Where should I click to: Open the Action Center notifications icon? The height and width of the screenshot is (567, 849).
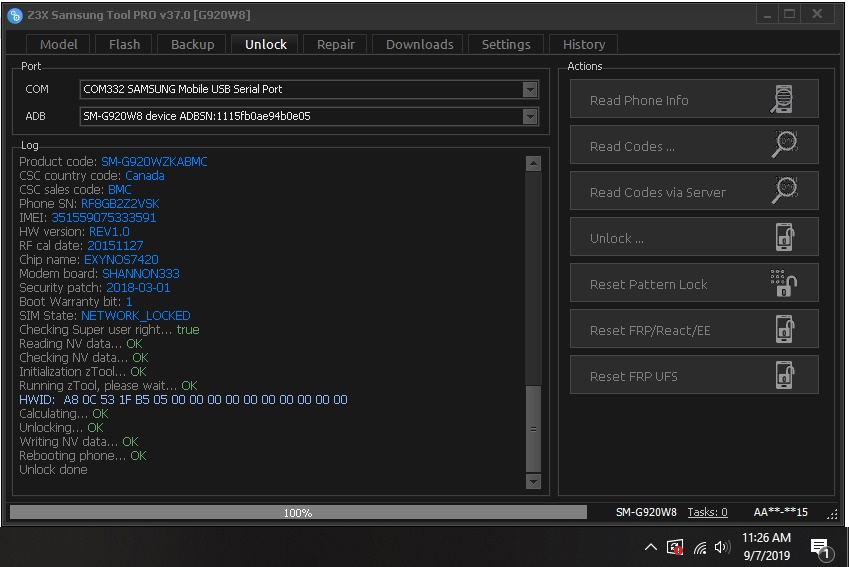click(821, 548)
